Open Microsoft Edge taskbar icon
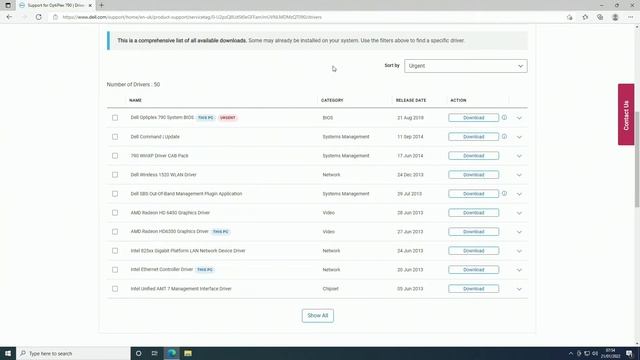The image size is (640, 360). tap(172, 353)
